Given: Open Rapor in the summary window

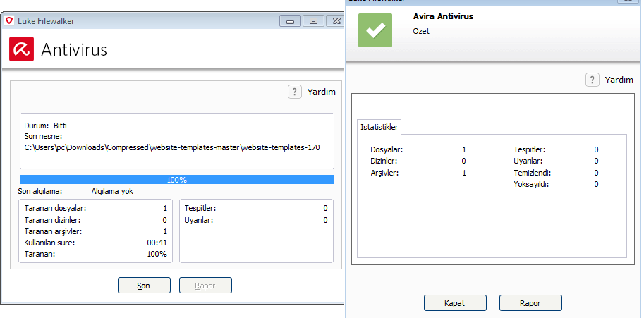Looking at the screenshot, I should coord(530,303).
